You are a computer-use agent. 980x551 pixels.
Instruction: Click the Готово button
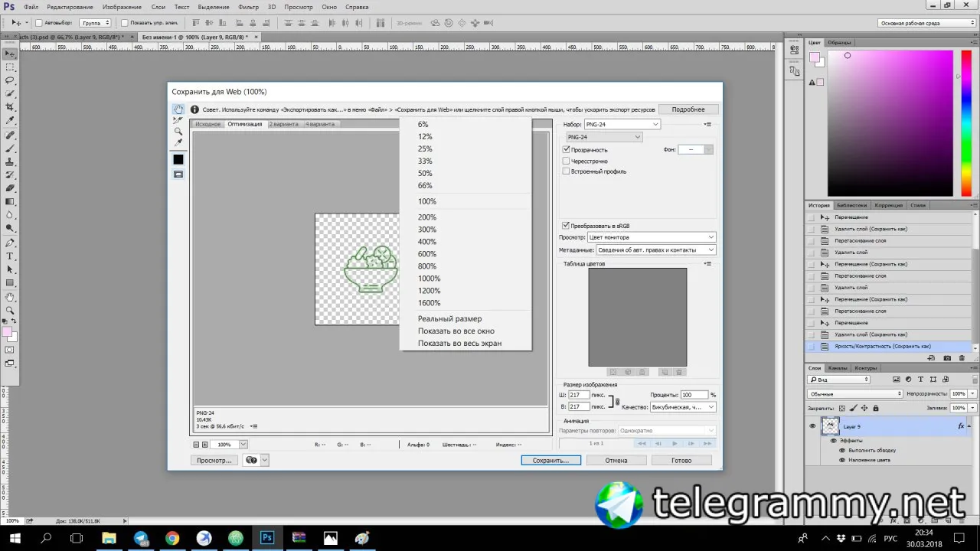(681, 461)
